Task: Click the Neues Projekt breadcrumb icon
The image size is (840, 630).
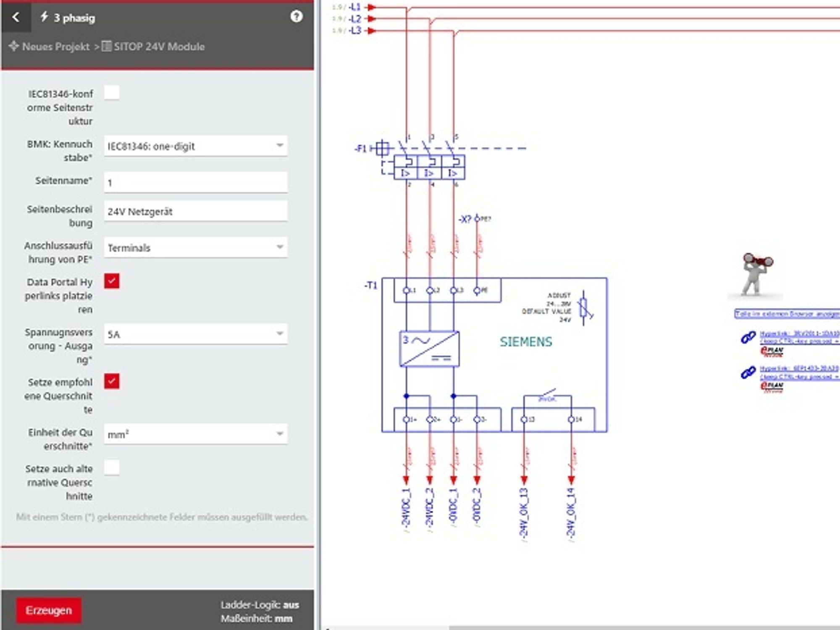Action: [x=14, y=46]
